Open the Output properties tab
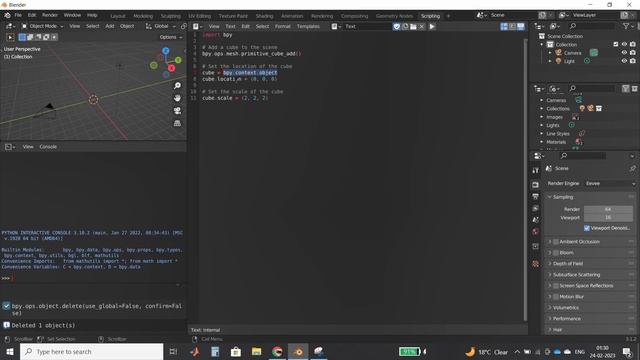 [536, 196]
